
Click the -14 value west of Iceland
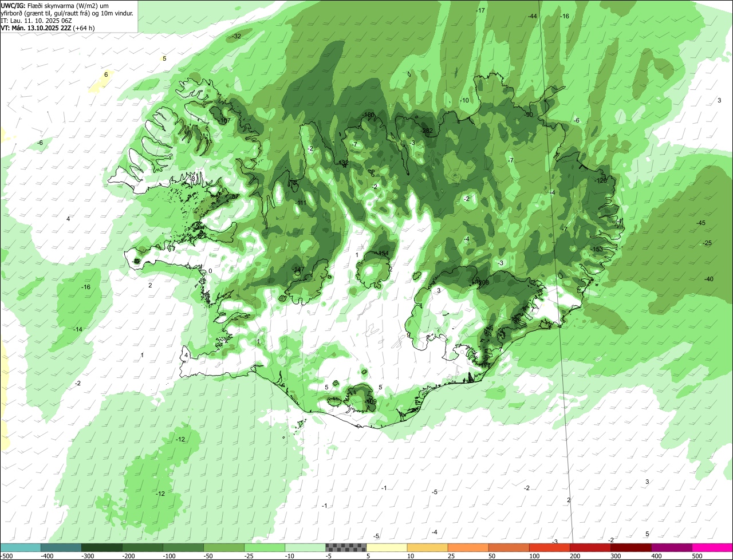[x=77, y=329]
